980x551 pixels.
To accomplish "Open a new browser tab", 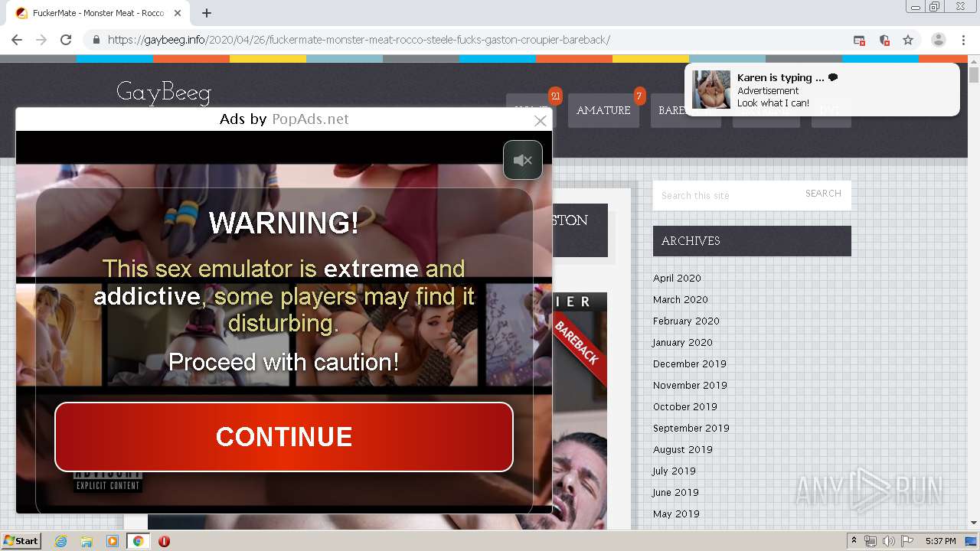I will click(207, 13).
